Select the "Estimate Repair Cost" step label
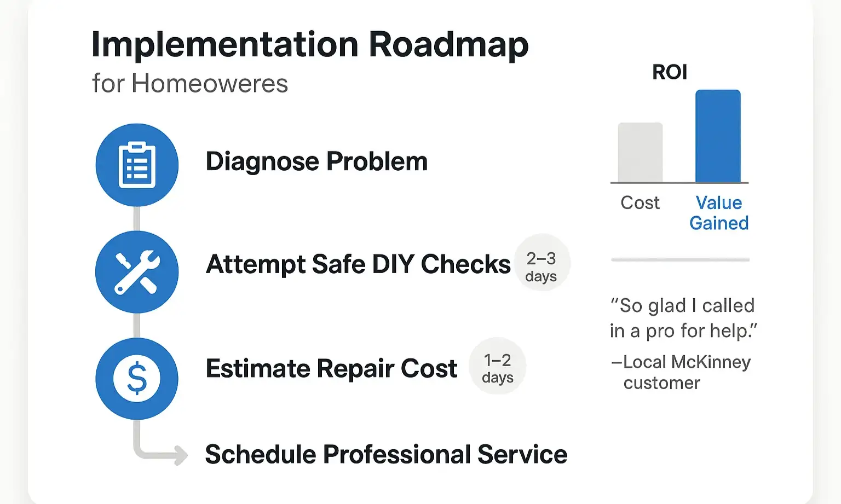 [331, 368]
